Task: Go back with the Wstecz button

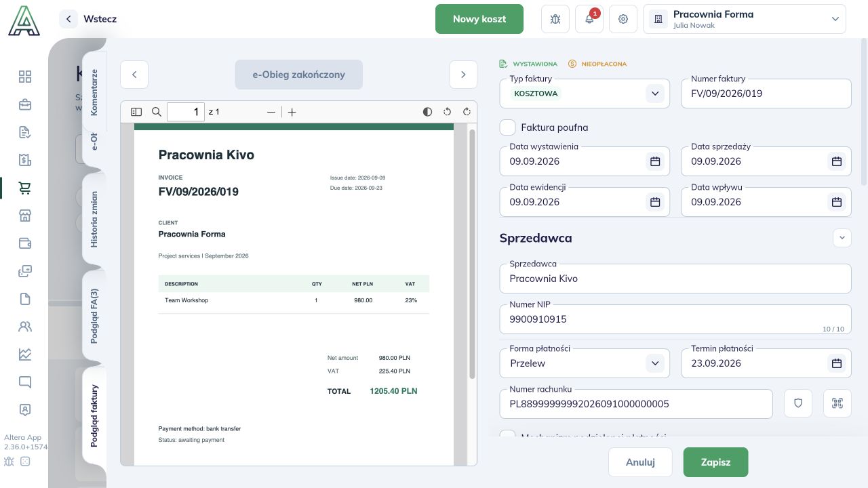Action: [x=88, y=19]
